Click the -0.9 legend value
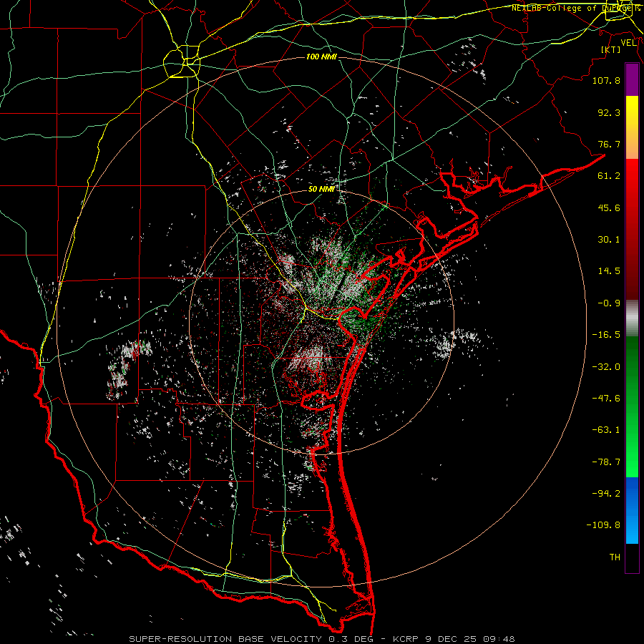Image resolution: width=644 pixels, height=644 pixels. pos(609,303)
